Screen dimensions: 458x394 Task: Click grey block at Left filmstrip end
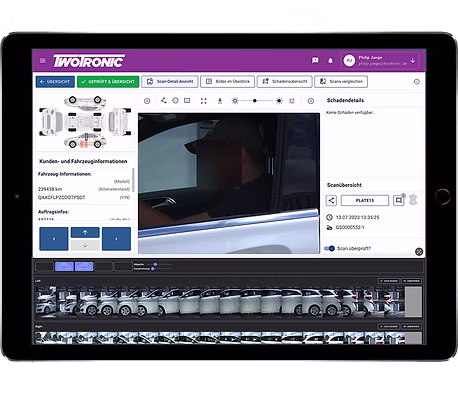tap(413, 302)
